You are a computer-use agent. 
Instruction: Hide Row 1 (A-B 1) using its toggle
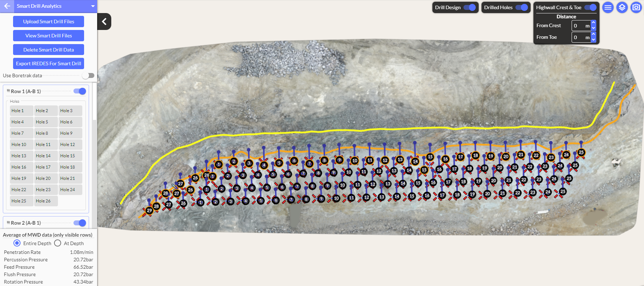pos(80,91)
